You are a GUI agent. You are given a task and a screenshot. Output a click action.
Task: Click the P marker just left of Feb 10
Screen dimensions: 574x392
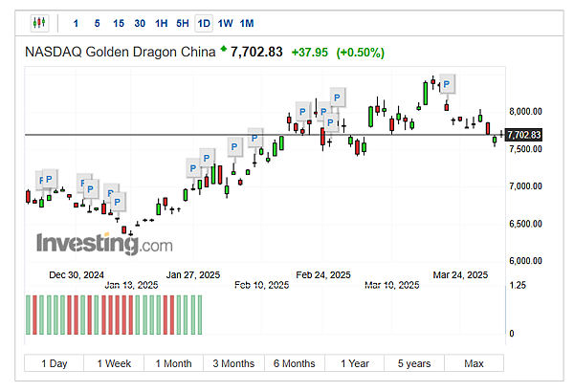[x=254, y=138]
